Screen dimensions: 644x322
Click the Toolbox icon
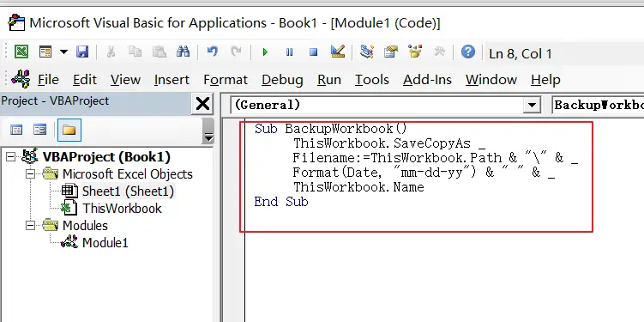[x=439, y=52]
